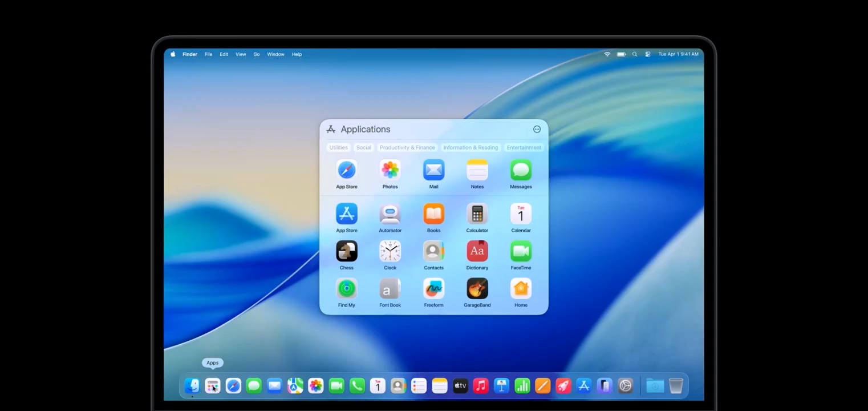Viewport: 868px width, 411px height.
Task: Open the Go menu in menu bar
Action: tap(257, 54)
